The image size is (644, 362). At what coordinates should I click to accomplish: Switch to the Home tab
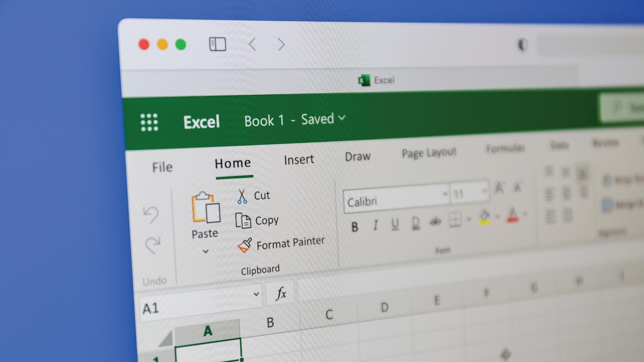tap(233, 163)
